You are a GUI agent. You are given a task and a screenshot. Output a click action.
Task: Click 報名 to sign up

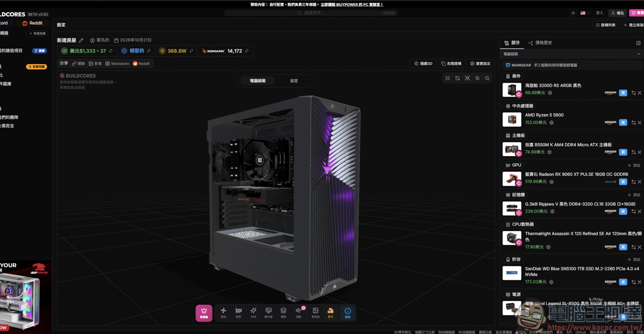[x=618, y=13]
